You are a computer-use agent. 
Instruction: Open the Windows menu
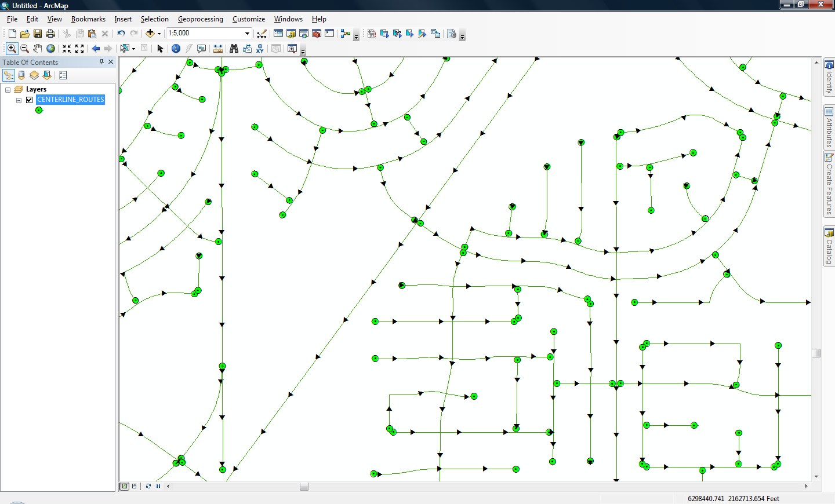[288, 19]
